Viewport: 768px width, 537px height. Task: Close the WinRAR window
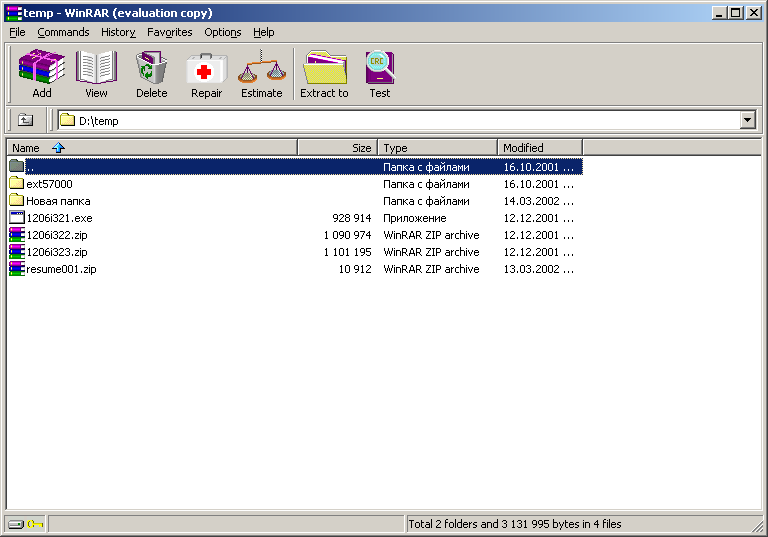pyautogui.click(x=754, y=13)
